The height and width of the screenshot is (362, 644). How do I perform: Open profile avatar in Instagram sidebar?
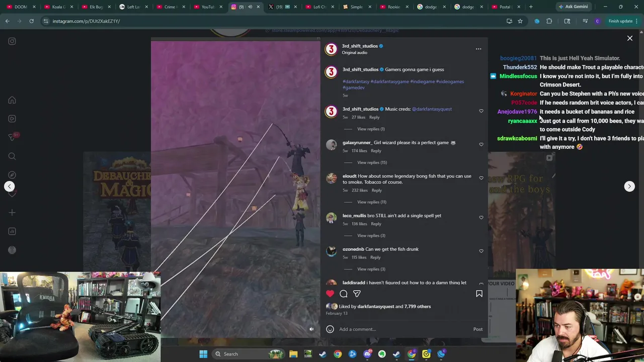click(12, 250)
